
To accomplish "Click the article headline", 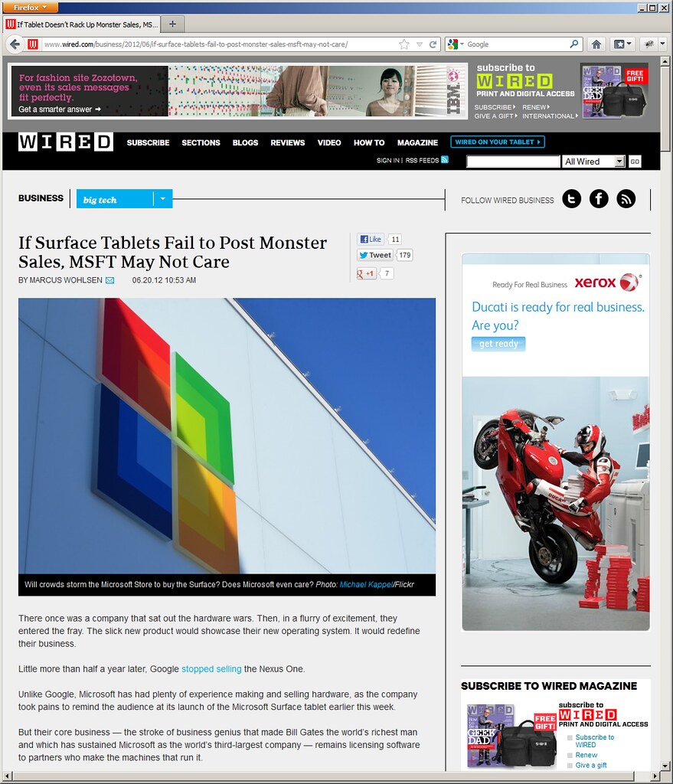I will (x=172, y=252).
